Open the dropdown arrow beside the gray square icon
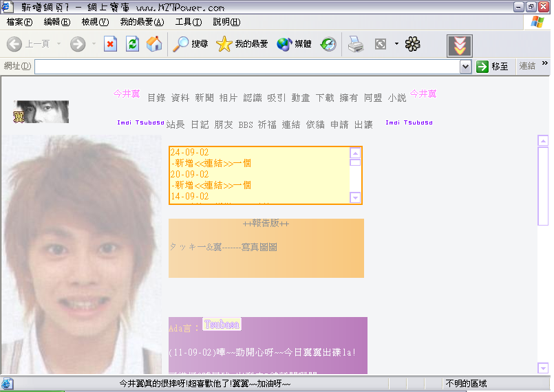This screenshot has width=554, height=392. click(x=396, y=44)
